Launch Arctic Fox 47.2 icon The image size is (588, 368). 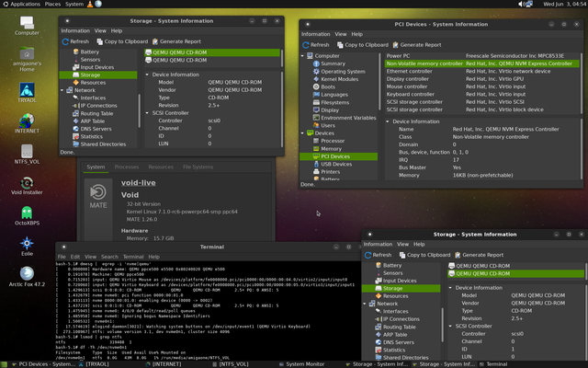coord(27,274)
